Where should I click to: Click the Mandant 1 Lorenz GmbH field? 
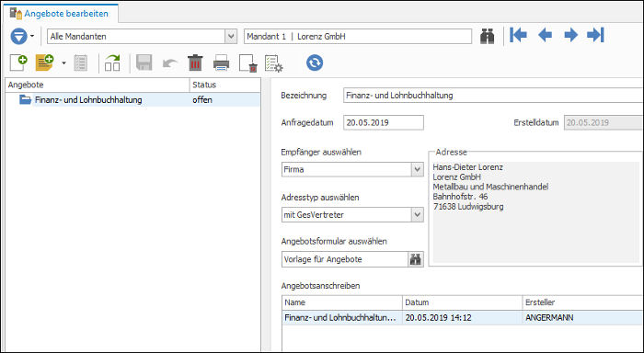358,36
